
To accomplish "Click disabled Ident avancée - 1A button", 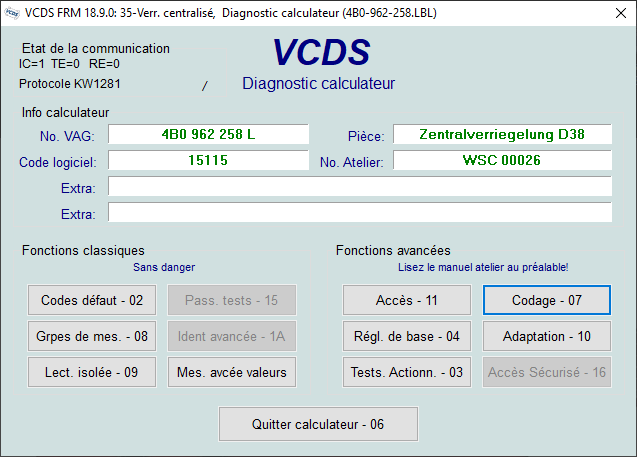I will click(x=232, y=336).
